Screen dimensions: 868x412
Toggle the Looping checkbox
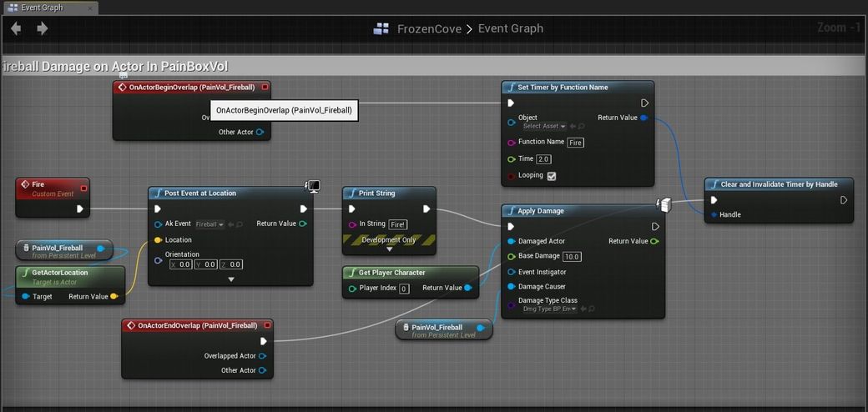tap(552, 176)
